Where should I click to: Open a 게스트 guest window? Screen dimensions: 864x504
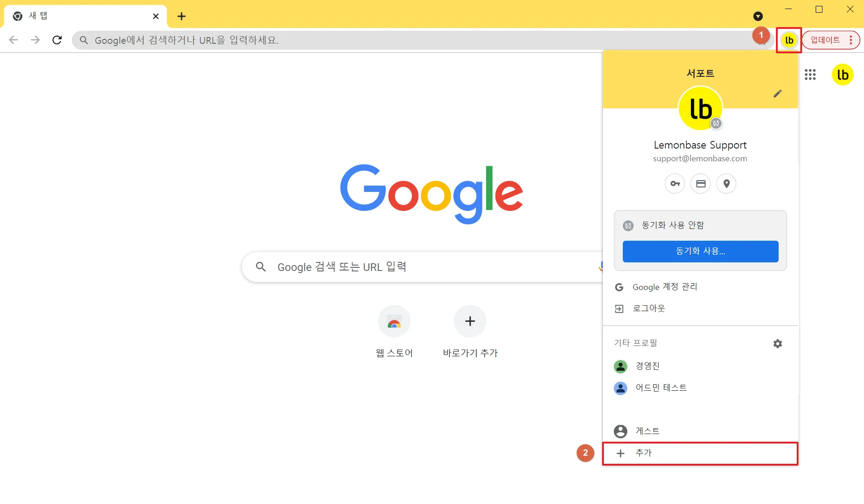701,431
